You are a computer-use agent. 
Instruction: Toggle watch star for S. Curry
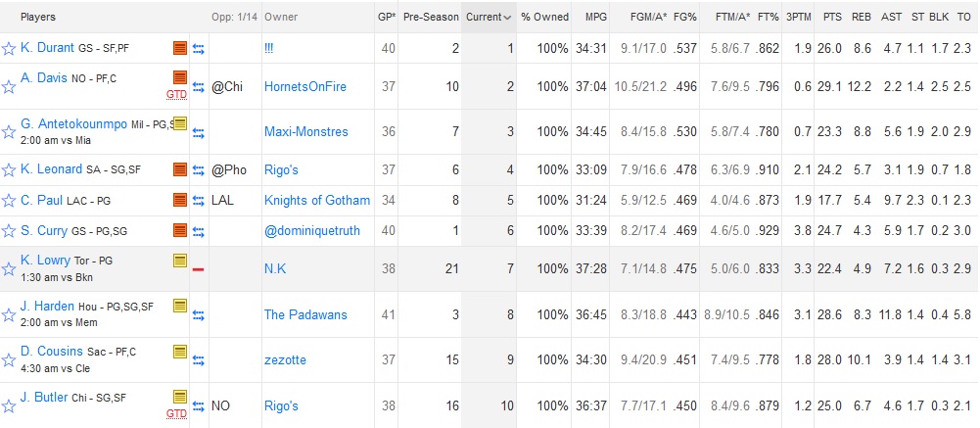pyautogui.click(x=8, y=231)
